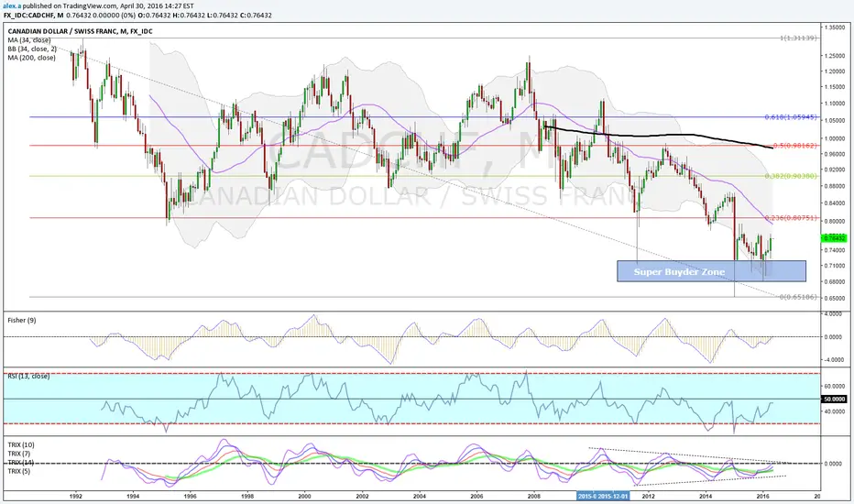Click 2014 on the time axis
The image size is (854, 504).
706,496
